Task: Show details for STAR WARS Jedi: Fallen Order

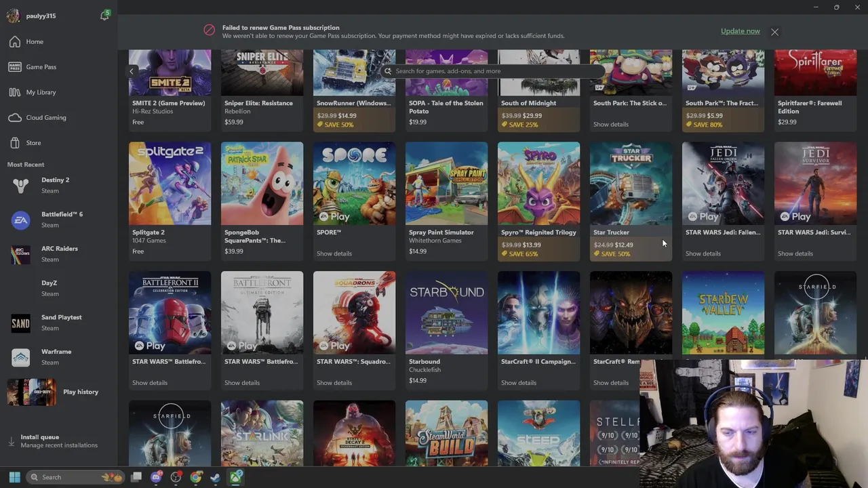Action: (703, 253)
